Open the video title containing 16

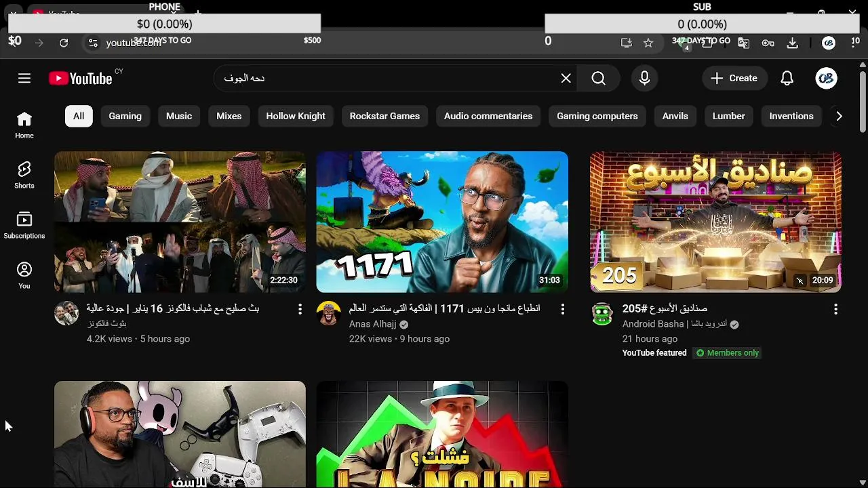coord(173,308)
